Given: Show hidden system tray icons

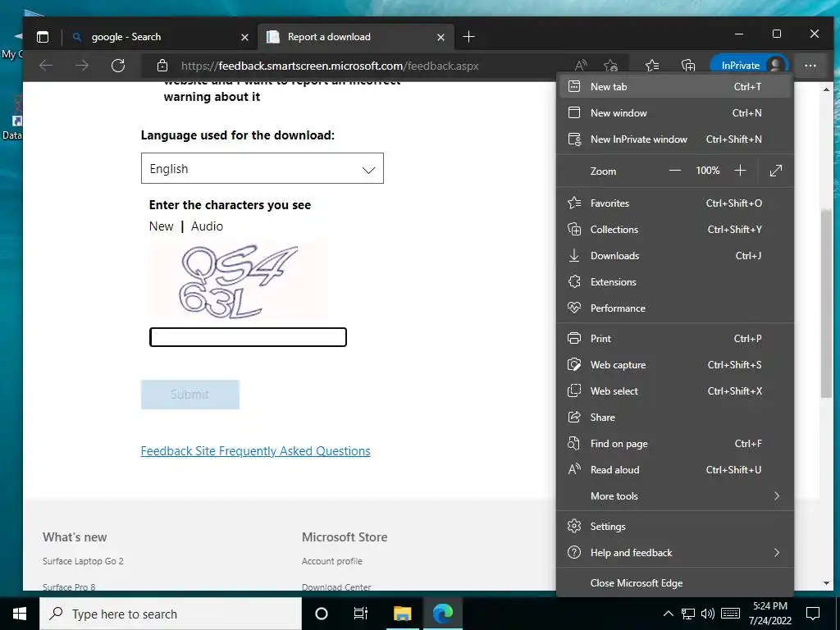Looking at the screenshot, I should coord(668,614).
